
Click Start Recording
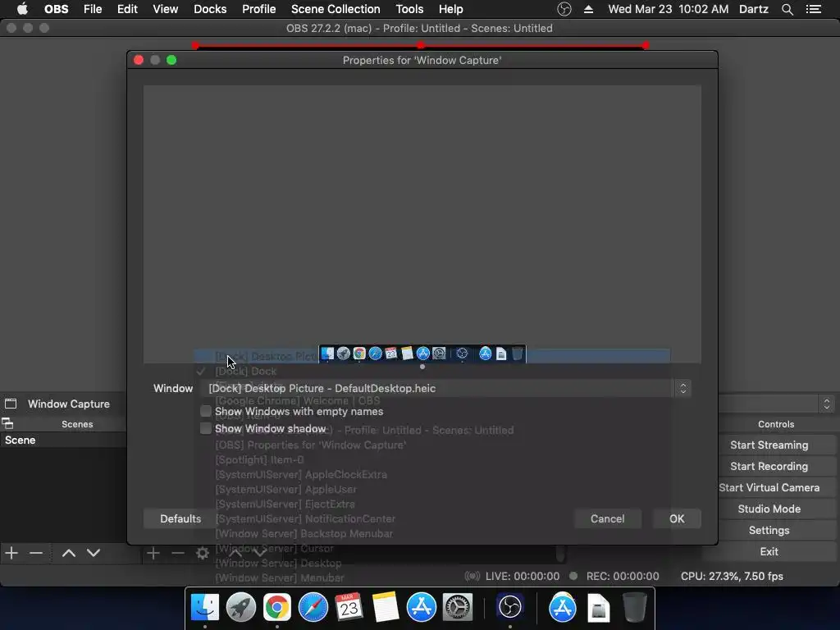pyautogui.click(x=769, y=467)
